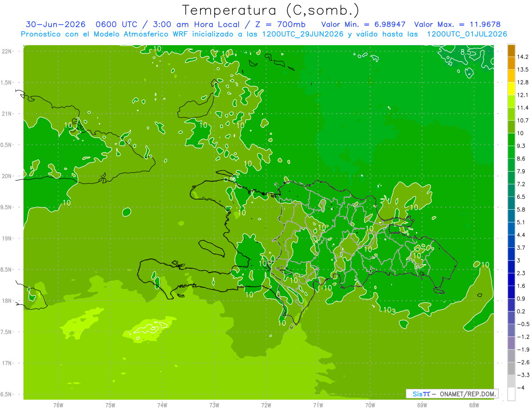This screenshot has height=411, width=532.
Task: Click the "1200UTC_29JUN2026" initialization time
Action: pyautogui.click(x=303, y=34)
